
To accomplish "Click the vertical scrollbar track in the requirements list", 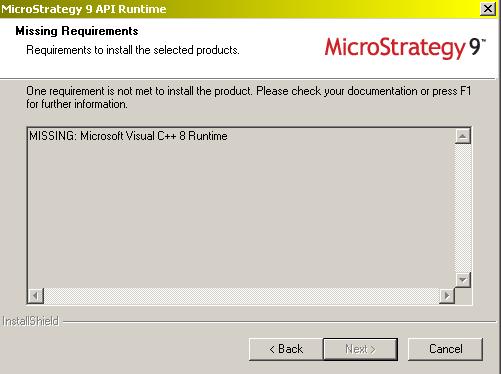I will [463, 208].
